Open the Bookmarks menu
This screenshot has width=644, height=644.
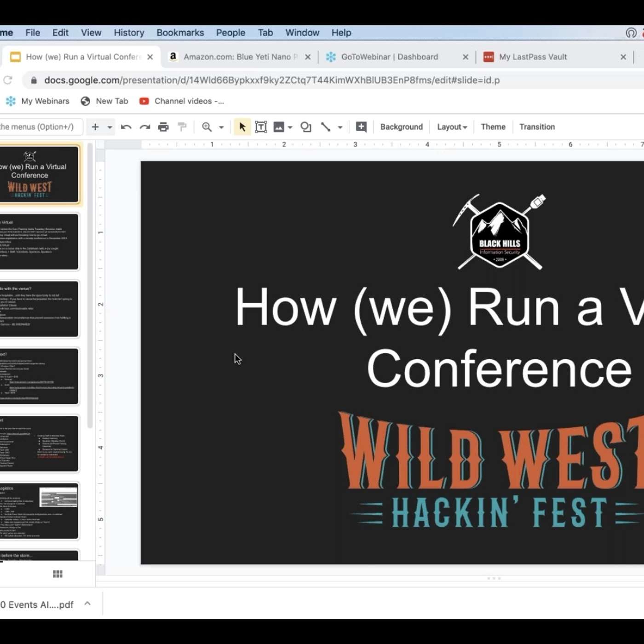pyautogui.click(x=180, y=32)
